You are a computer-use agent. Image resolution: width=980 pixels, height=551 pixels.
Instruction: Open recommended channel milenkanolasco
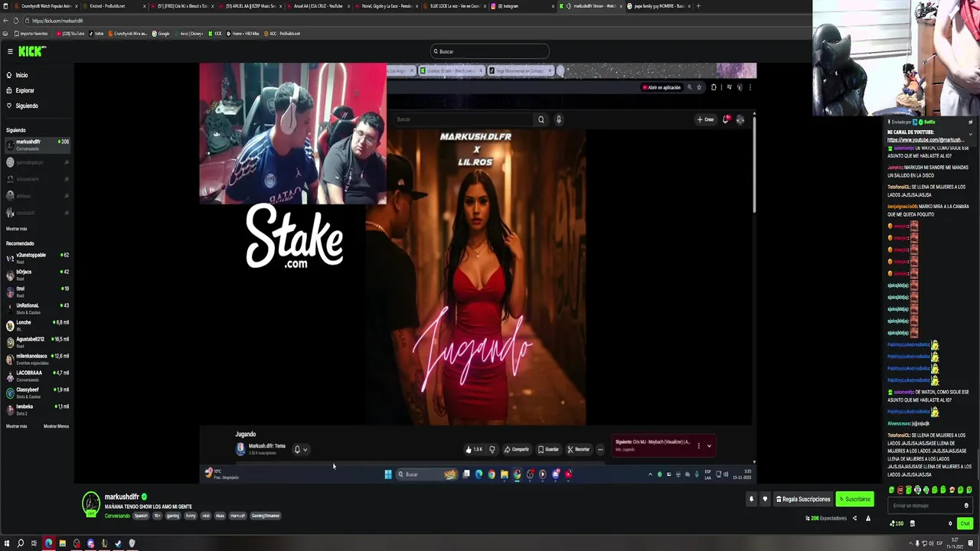[x=38, y=358]
